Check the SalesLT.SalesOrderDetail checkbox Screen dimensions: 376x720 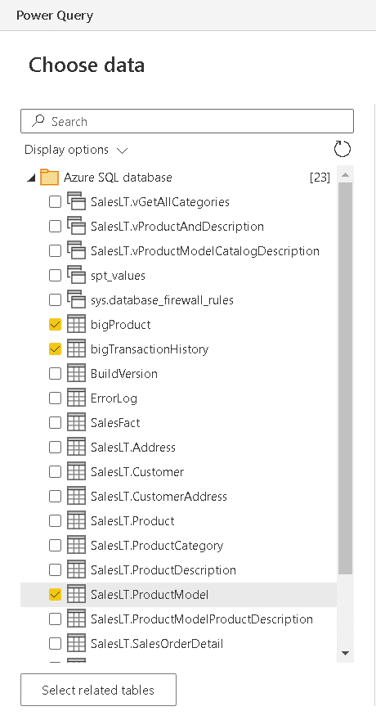55,644
